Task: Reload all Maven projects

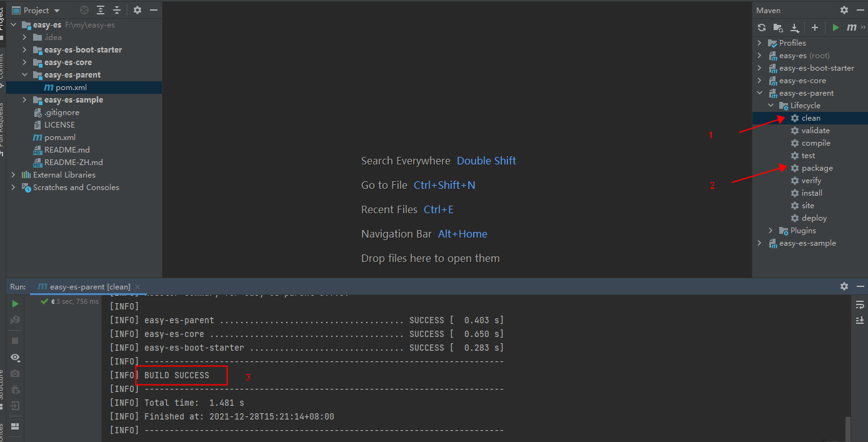Action: point(761,28)
